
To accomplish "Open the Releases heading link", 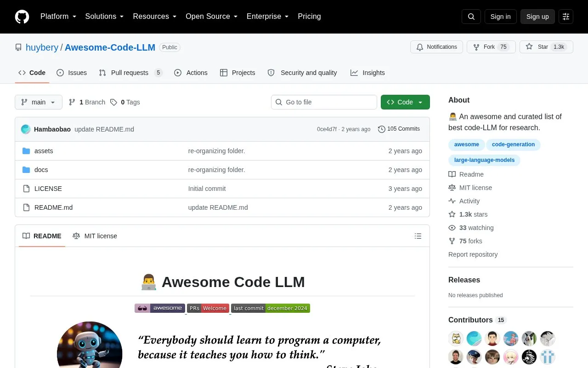I will (464, 280).
